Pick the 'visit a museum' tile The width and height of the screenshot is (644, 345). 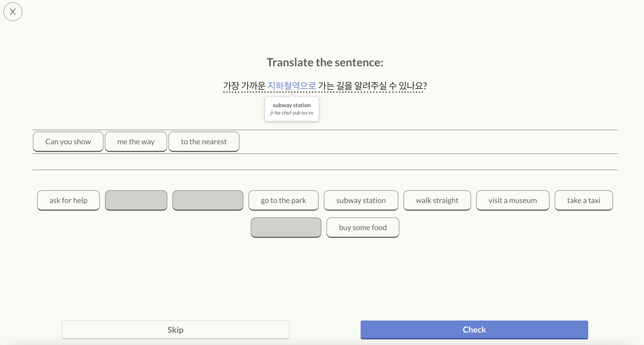point(513,200)
